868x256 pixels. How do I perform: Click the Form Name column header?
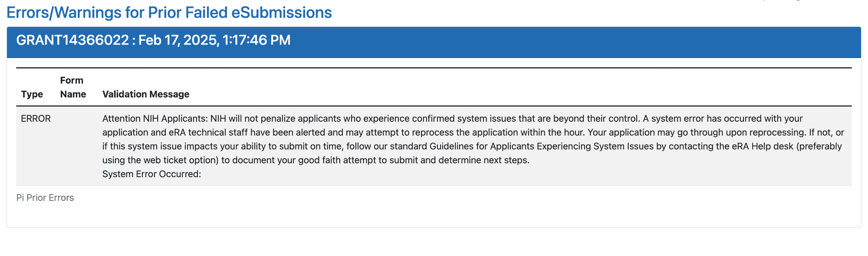pyautogui.click(x=73, y=87)
